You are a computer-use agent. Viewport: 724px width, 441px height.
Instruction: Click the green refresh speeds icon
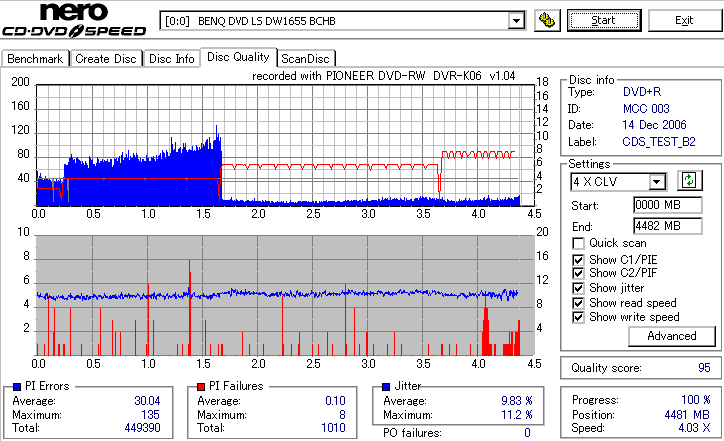coord(689,181)
